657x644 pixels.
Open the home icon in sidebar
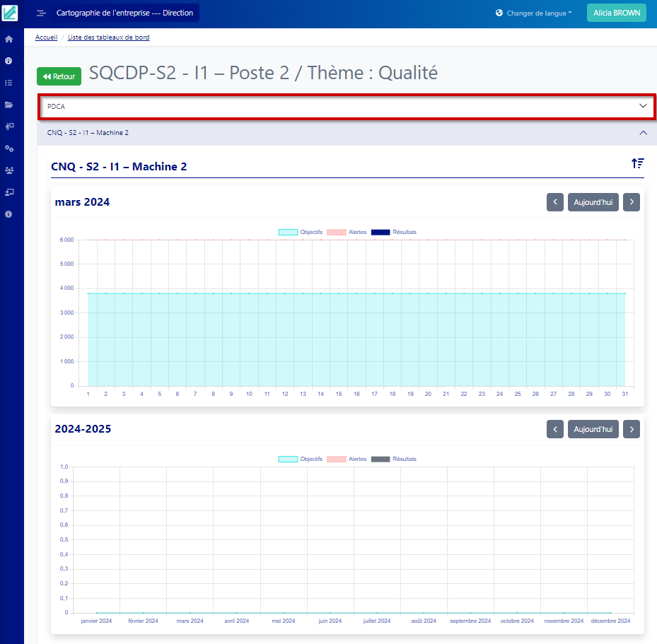9,39
